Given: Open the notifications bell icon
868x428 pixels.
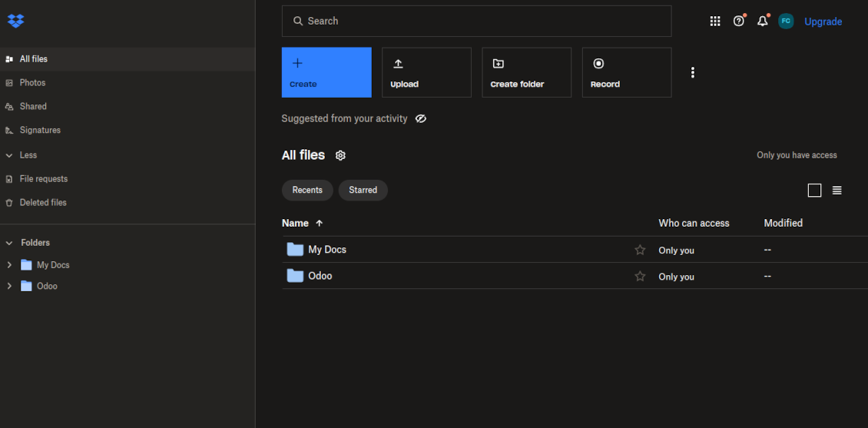Looking at the screenshot, I should [762, 21].
